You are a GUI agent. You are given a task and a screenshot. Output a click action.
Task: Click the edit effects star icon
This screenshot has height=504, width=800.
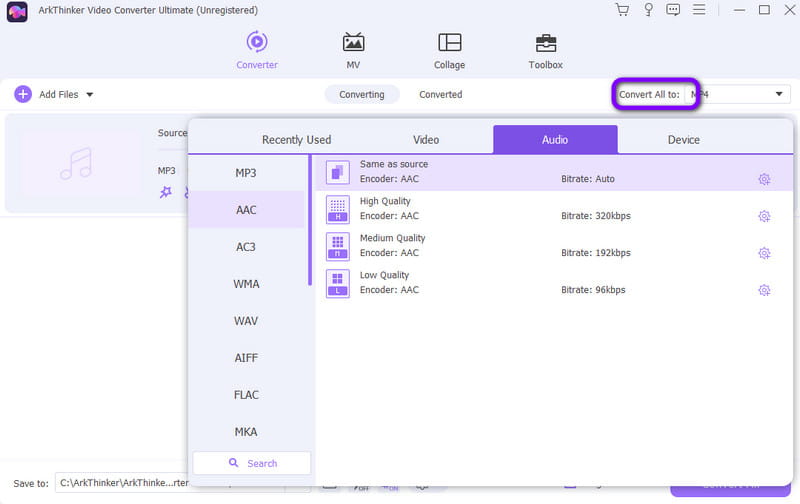click(x=166, y=192)
